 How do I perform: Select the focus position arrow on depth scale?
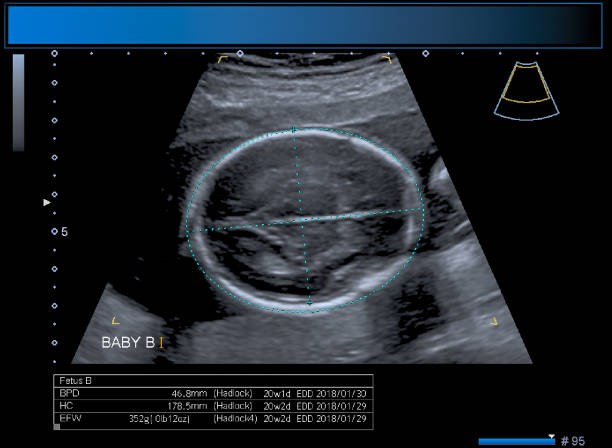[45, 202]
